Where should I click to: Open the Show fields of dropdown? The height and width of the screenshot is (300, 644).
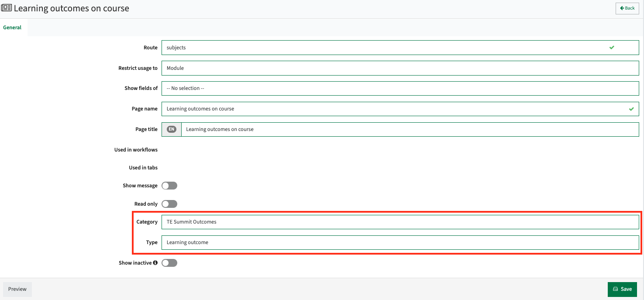point(400,88)
